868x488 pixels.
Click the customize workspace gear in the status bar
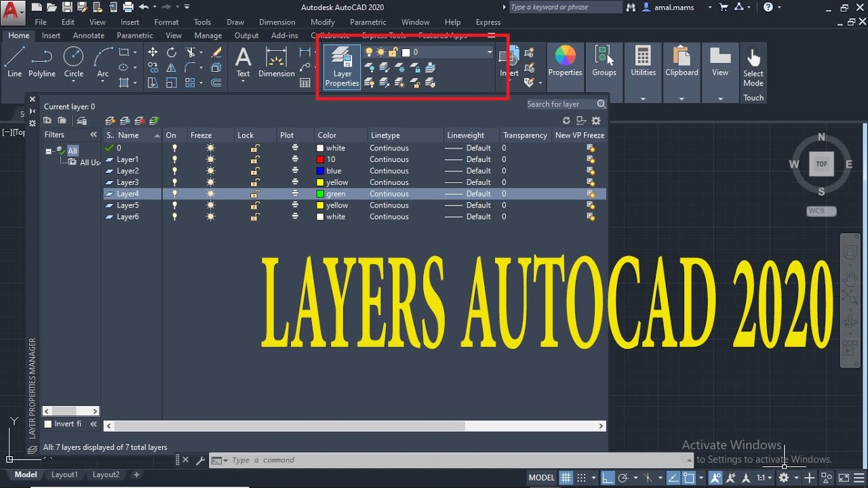[783, 477]
